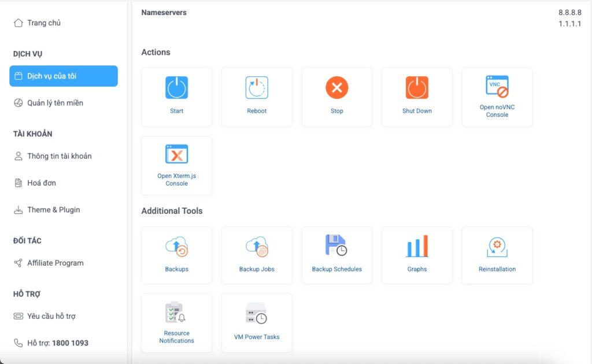Open the Reinstallation tool

(x=497, y=247)
